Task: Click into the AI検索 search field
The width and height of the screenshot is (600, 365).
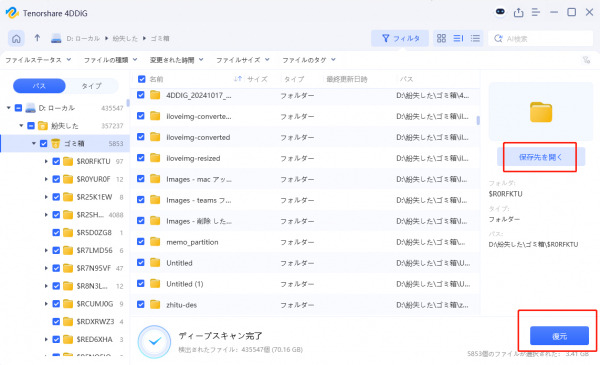Action: (x=540, y=38)
